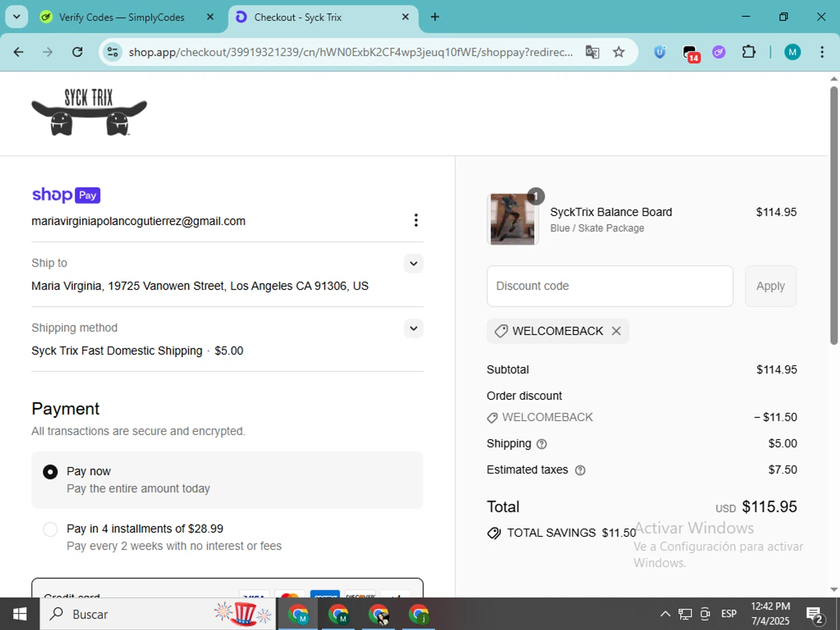Click Syck Trix Fast Domestic Shipping text
This screenshot has width=840, height=630.
[116, 351]
